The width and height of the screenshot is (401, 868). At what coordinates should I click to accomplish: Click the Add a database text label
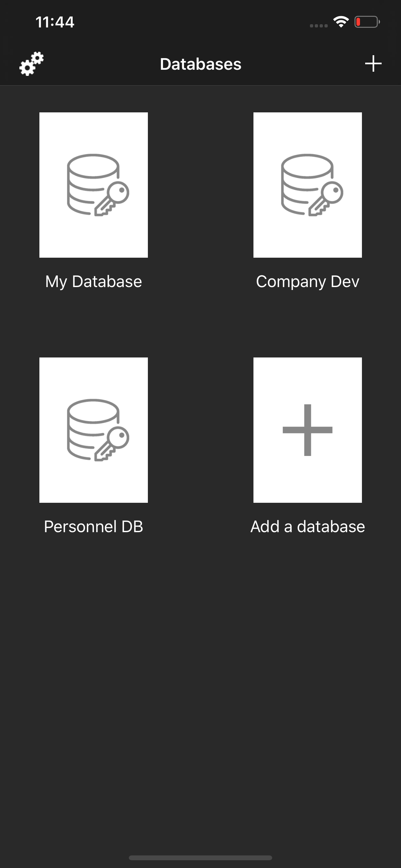[307, 526]
